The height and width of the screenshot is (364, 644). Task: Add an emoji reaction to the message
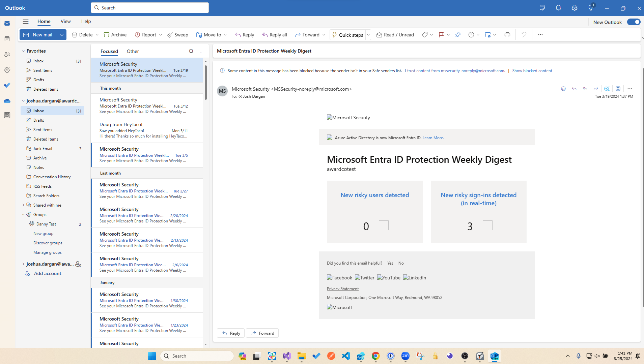(563, 89)
